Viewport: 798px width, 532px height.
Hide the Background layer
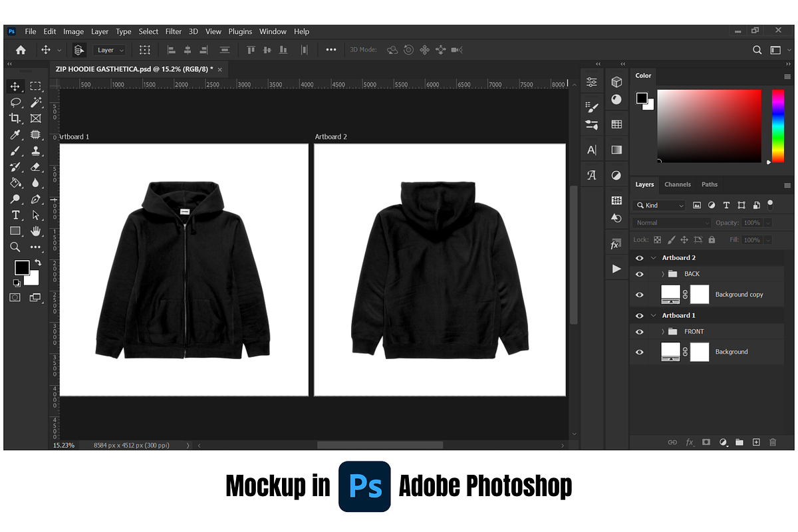(x=640, y=352)
